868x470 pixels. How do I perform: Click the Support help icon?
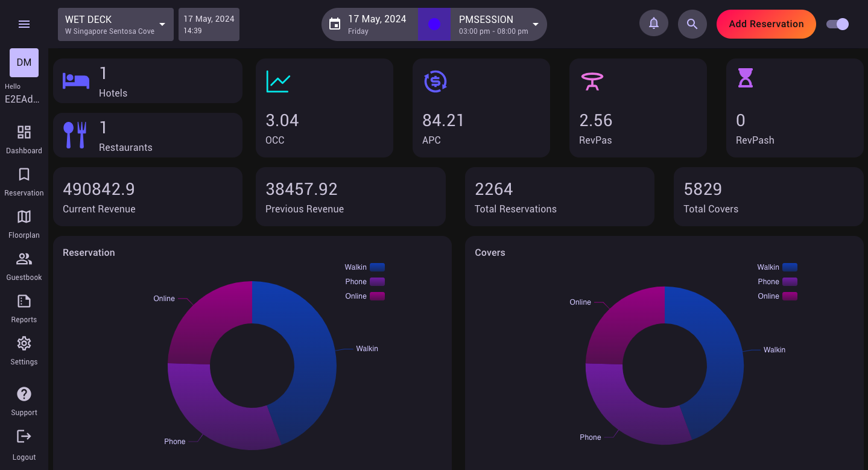point(24,395)
